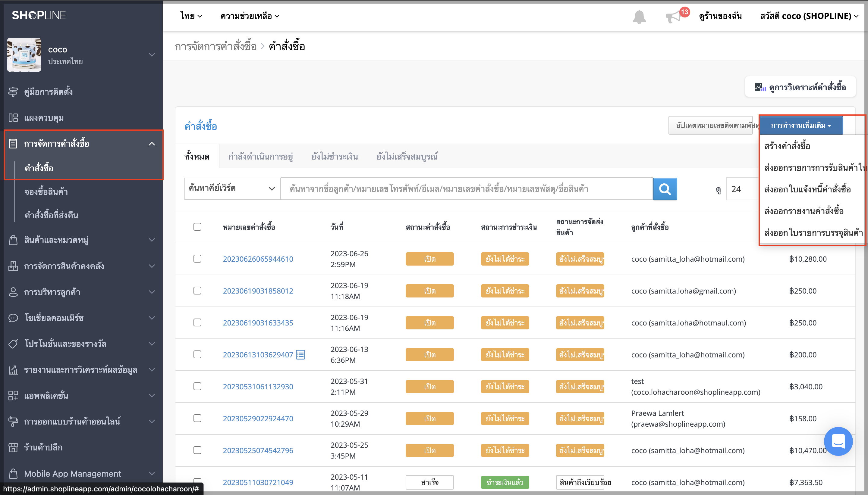The image size is (868, 495).
Task: Click the applications grid icon
Action: [x=13, y=395]
